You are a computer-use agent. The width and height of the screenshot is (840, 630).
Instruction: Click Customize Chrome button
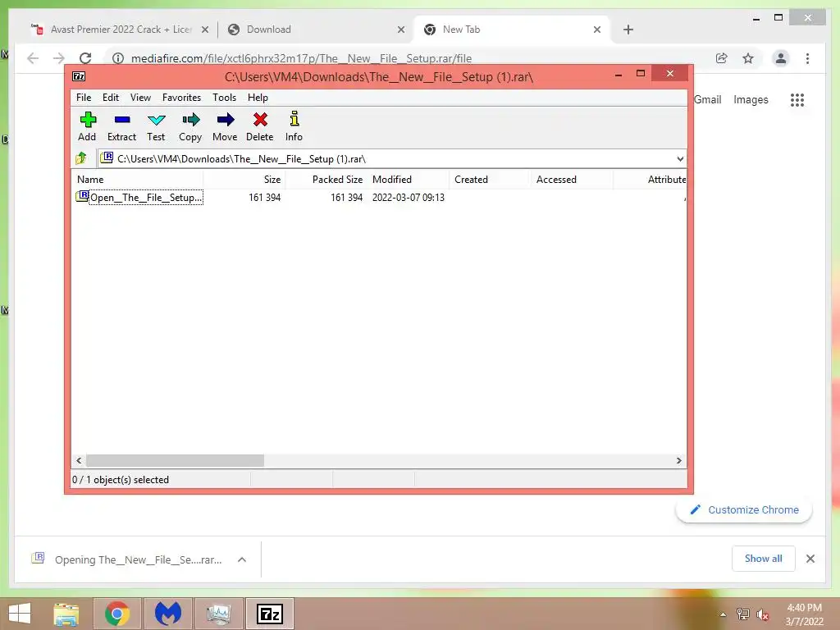coord(744,510)
